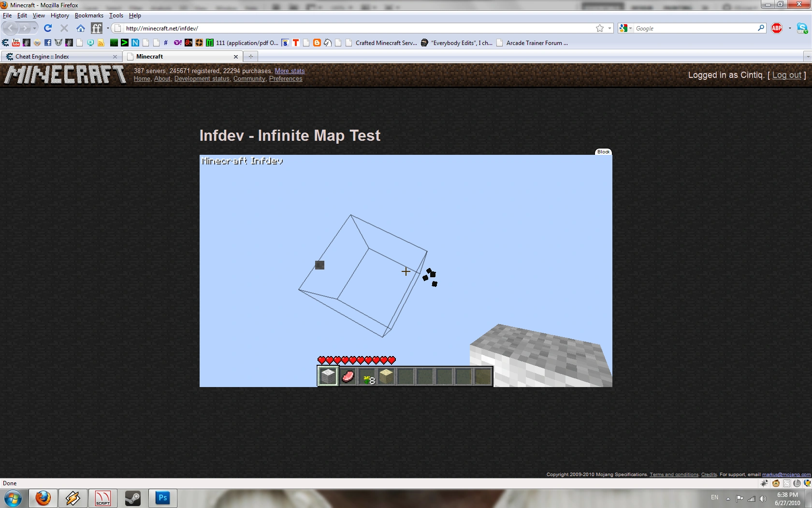The height and width of the screenshot is (508, 812).
Task: Open the address bar history dropdown
Action: (x=609, y=28)
